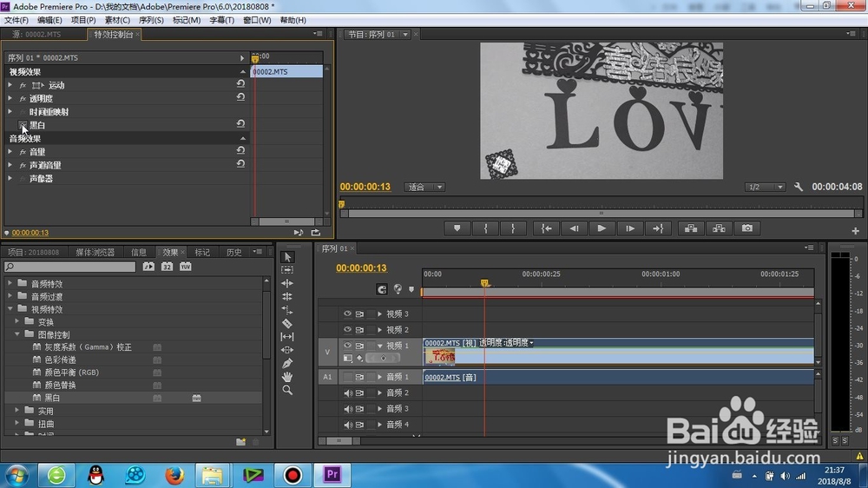Open Firefox from the taskbar
Screen dimensions: 868x488
174,475
